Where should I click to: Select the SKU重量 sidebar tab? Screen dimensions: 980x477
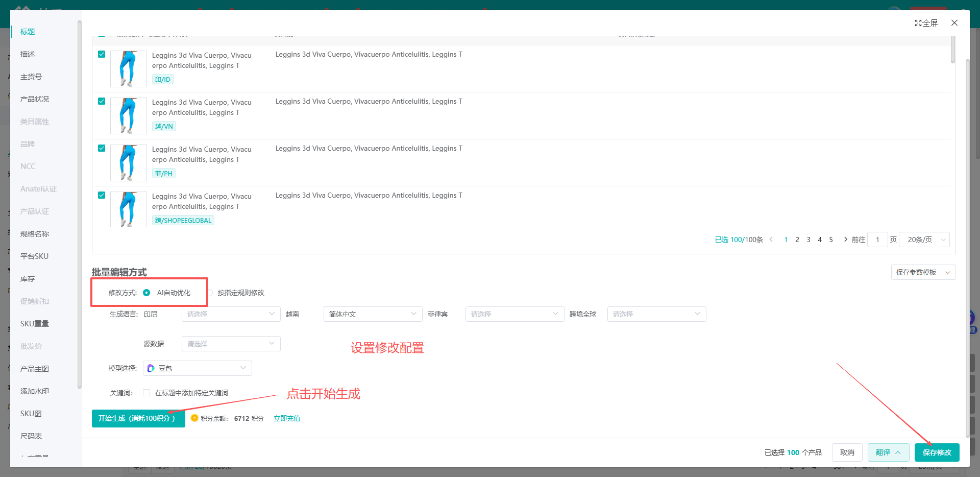pos(35,324)
